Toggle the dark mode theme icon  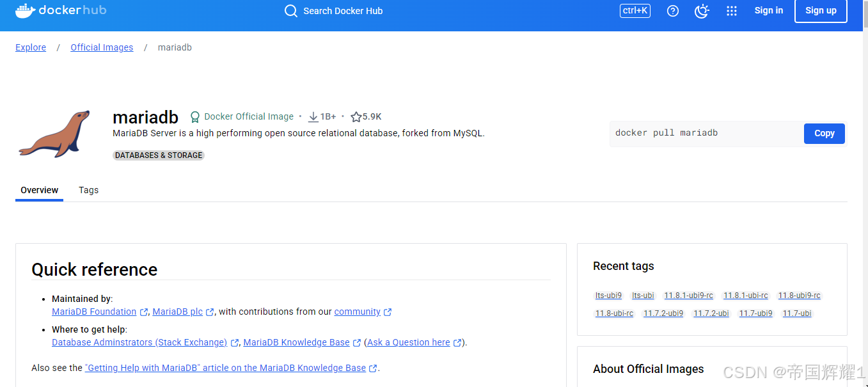702,11
